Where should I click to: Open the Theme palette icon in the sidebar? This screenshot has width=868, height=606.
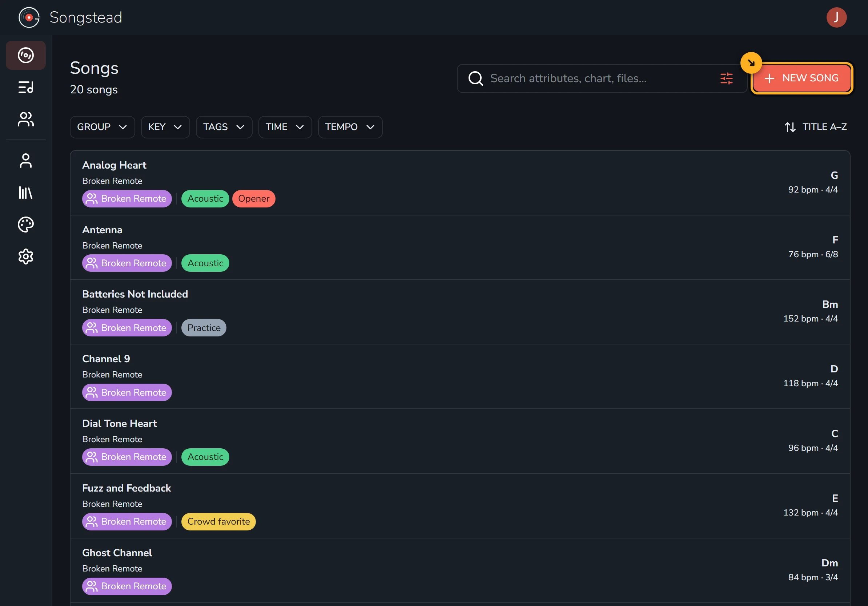point(26,225)
